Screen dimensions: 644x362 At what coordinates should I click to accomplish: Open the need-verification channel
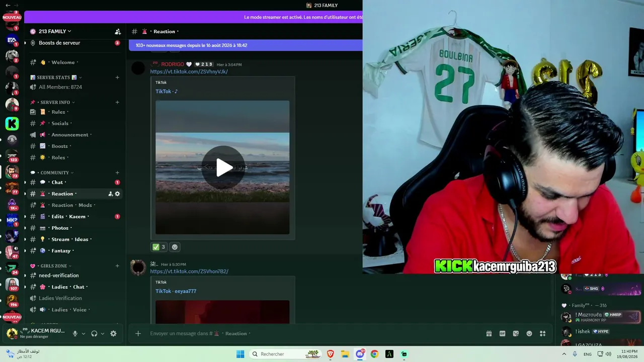[x=75, y=276]
